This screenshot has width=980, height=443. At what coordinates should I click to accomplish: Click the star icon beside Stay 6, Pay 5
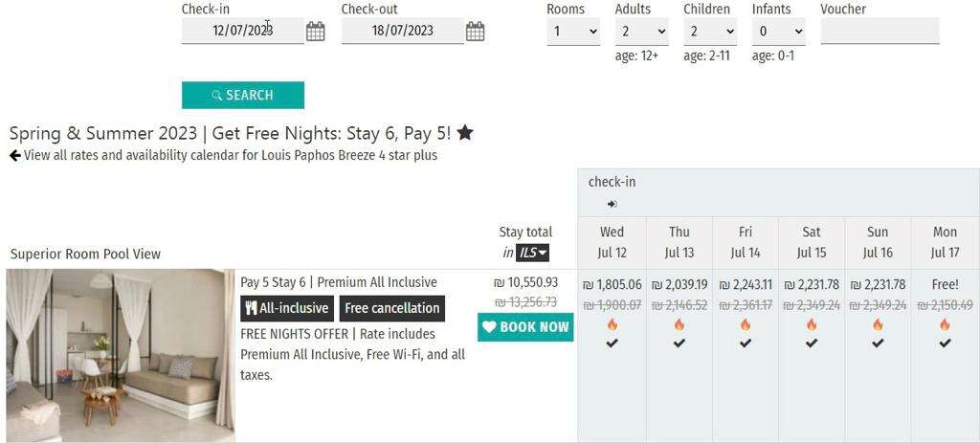tap(465, 133)
